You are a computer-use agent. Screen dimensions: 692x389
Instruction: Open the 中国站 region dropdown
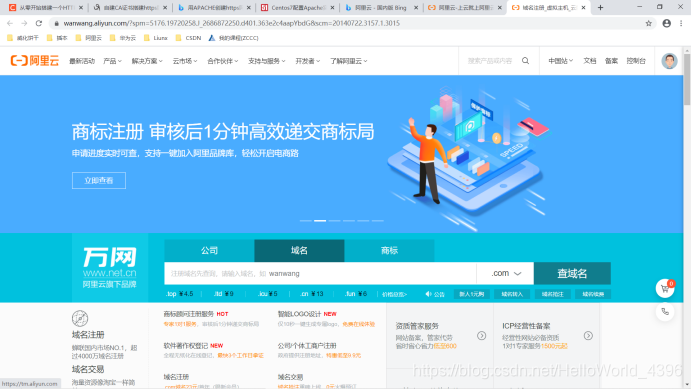(560, 61)
